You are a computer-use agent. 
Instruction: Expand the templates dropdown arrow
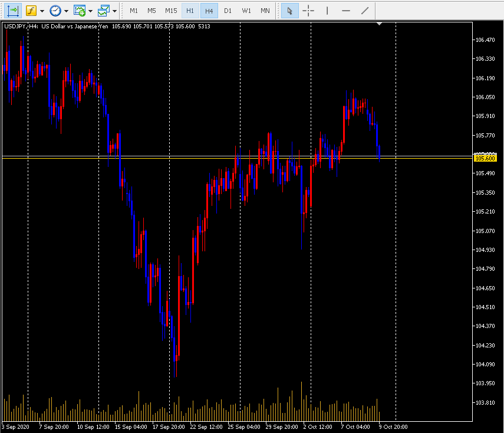pyautogui.click(x=90, y=11)
